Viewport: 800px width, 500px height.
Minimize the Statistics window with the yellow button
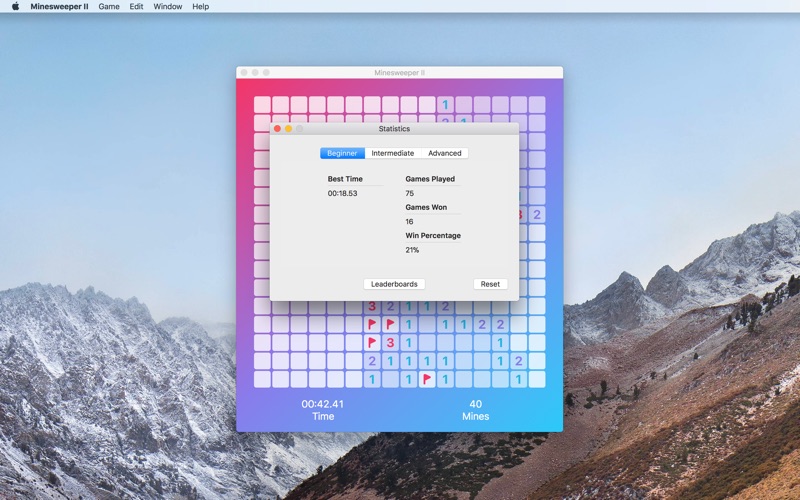288,129
